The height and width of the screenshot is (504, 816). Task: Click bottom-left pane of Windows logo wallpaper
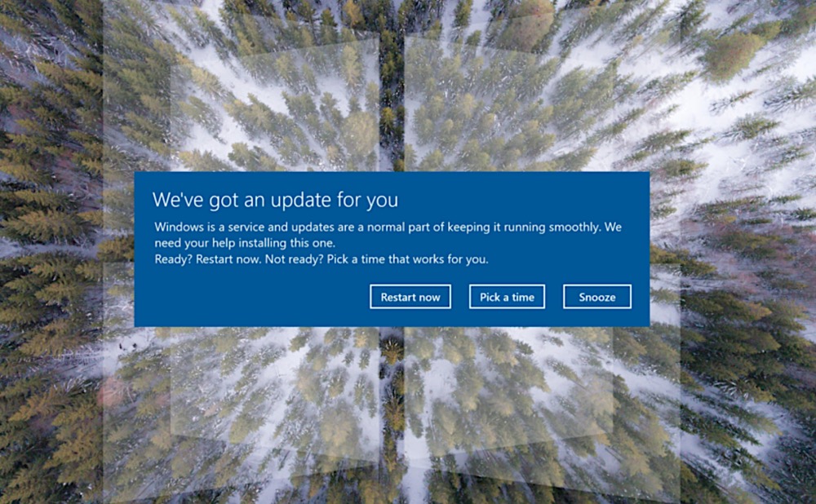tap(277, 400)
